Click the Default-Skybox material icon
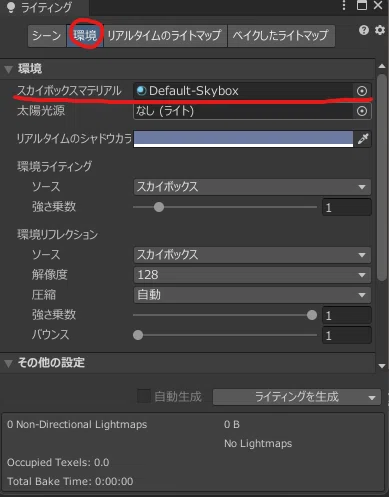Image resolution: width=389 pixels, height=497 pixels. coord(141,90)
